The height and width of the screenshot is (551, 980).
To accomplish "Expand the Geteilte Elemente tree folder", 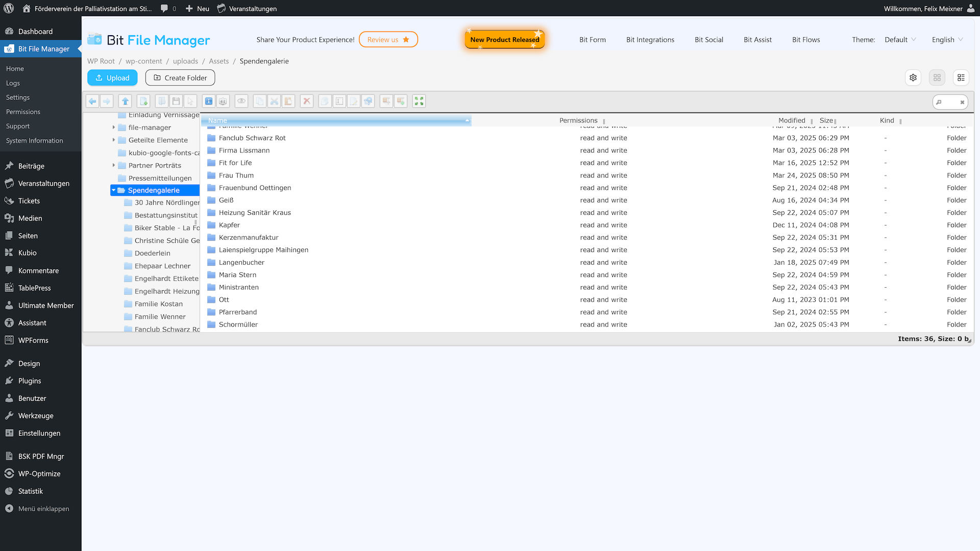I will [x=114, y=140].
